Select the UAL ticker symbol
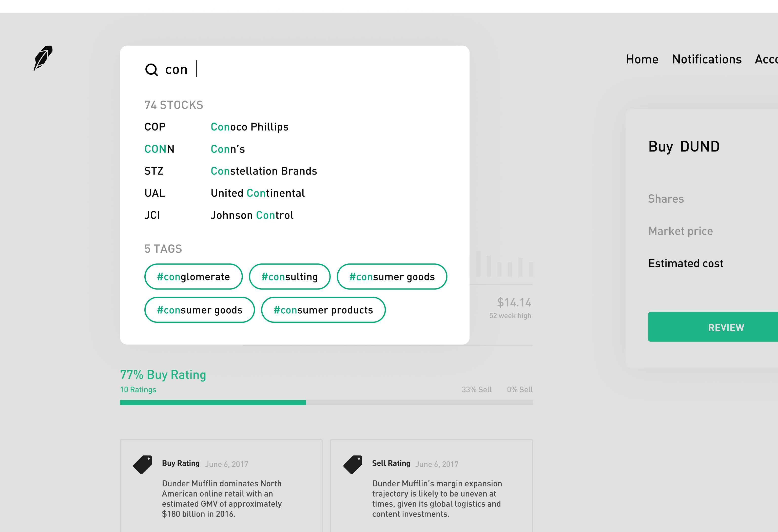Screen dimensions: 778x532 (x=155, y=193)
